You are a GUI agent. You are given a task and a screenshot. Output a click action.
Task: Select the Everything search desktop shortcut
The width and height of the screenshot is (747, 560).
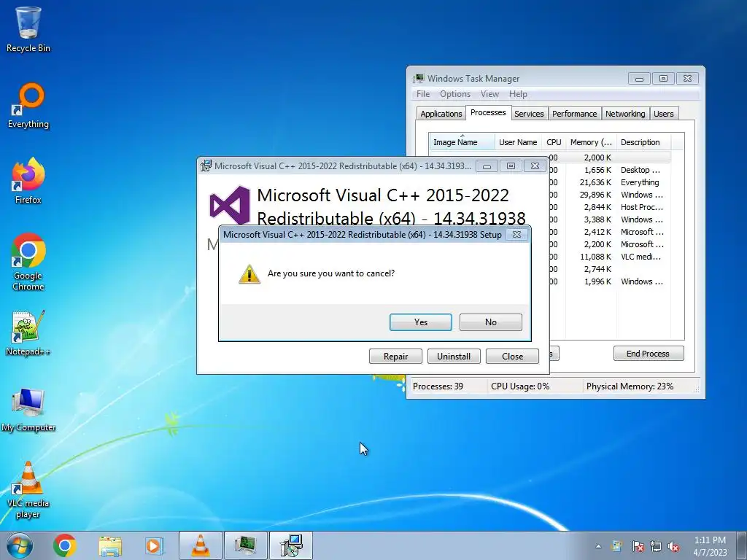coord(28,106)
